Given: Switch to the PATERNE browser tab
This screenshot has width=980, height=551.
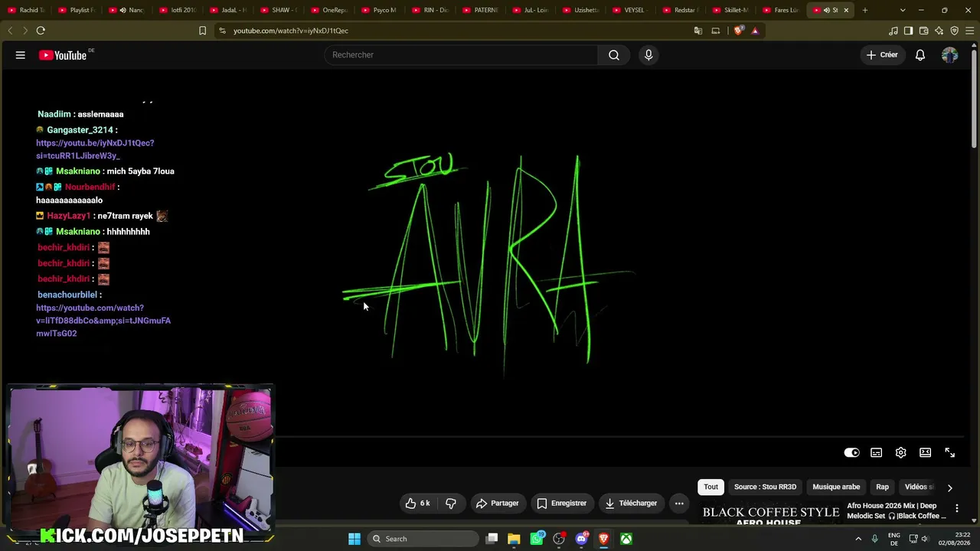Looking at the screenshot, I should [x=482, y=10].
